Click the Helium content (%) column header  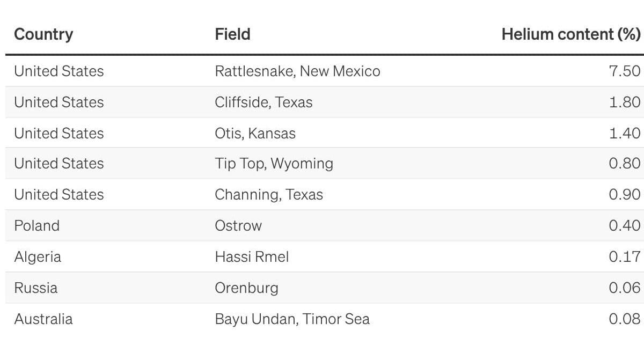pos(570,34)
